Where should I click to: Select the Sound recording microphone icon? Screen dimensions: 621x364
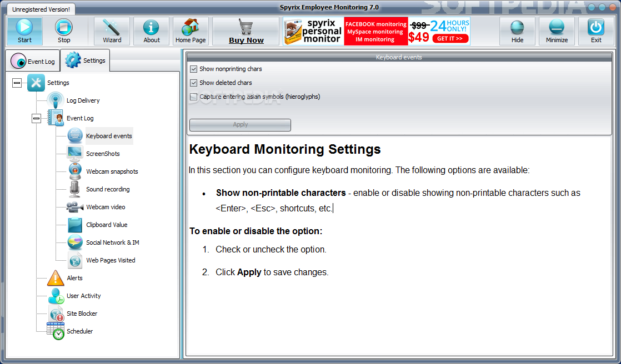tap(75, 189)
